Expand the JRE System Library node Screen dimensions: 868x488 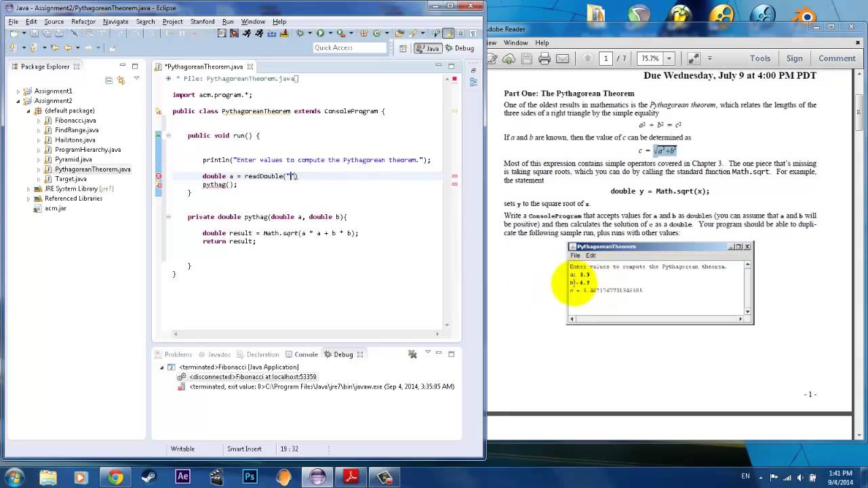pos(28,189)
